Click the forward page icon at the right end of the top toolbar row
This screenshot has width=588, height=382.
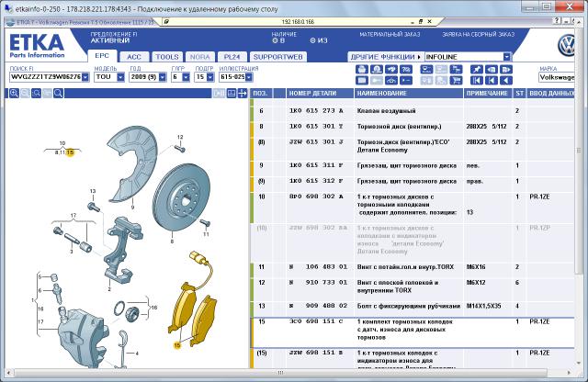coord(506,70)
